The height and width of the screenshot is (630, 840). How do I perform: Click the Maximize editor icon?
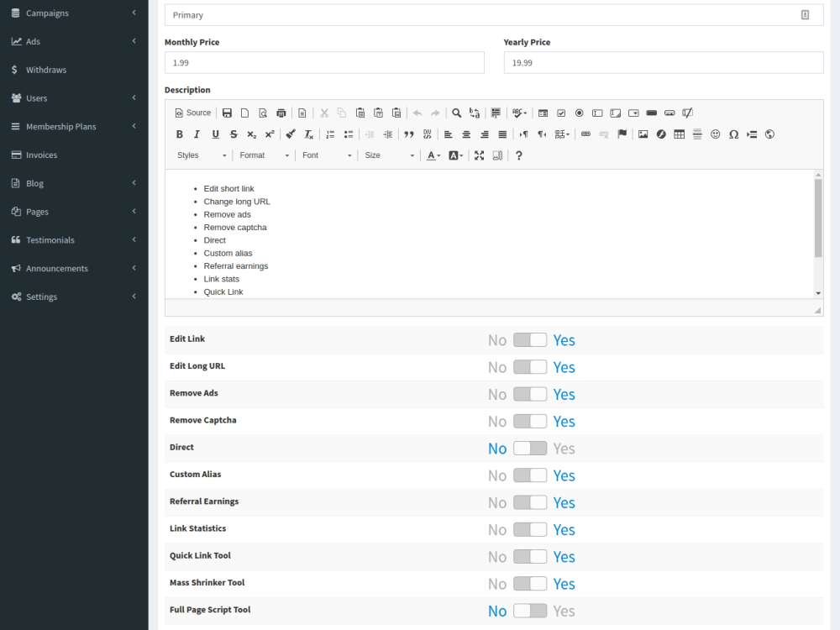pyautogui.click(x=479, y=155)
